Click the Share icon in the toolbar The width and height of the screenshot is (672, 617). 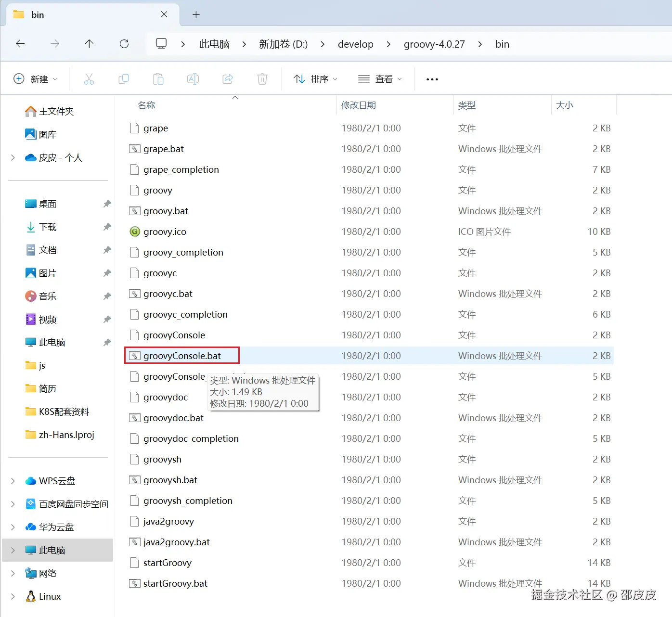point(228,79)
